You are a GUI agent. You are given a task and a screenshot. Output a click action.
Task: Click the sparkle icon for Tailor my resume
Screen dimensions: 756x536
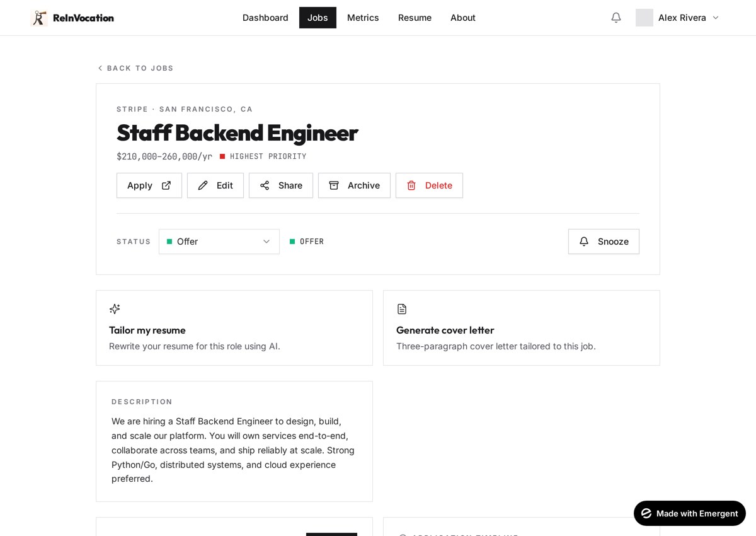(115, 309)
